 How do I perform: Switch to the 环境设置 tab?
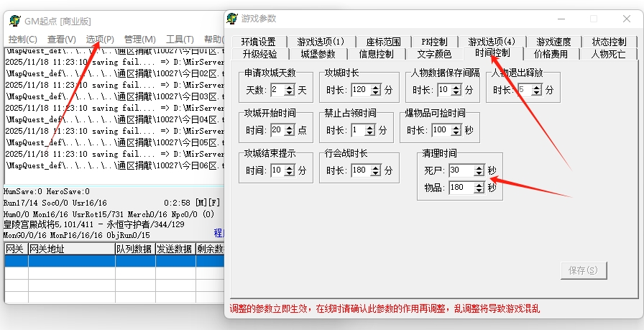pos(258,42)
